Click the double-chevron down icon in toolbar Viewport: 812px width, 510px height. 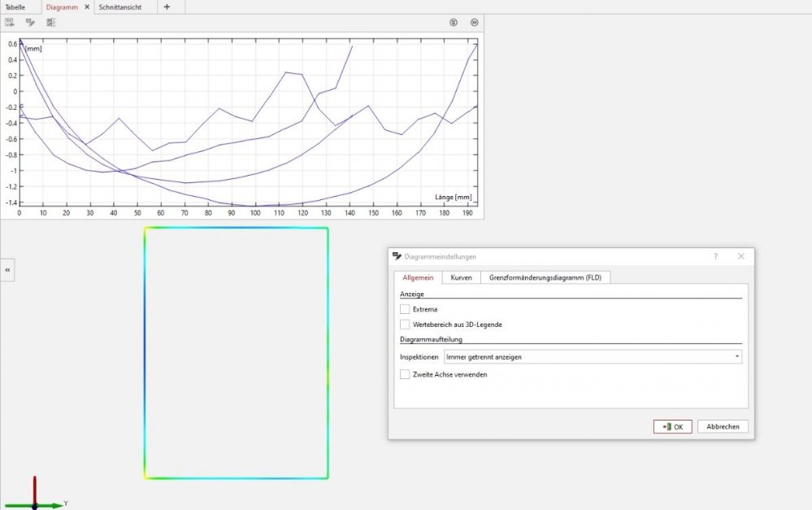point(454,22)
